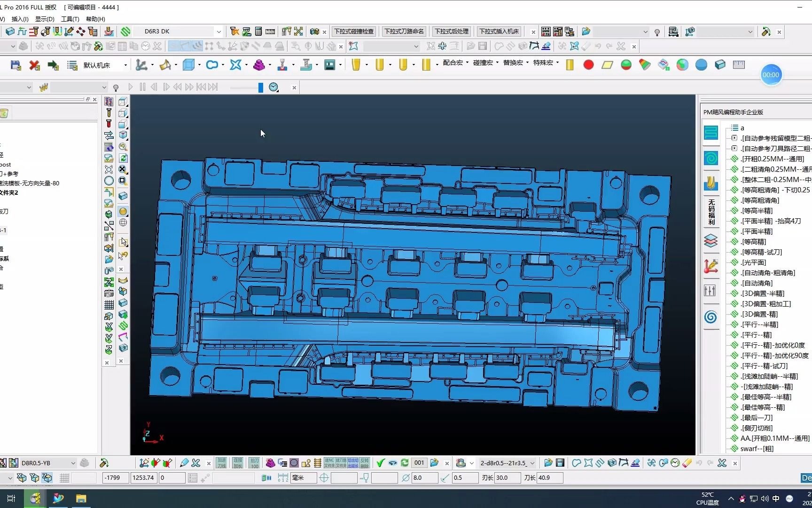Click the red X delete icon beside the save icon

tap(34, 65)
